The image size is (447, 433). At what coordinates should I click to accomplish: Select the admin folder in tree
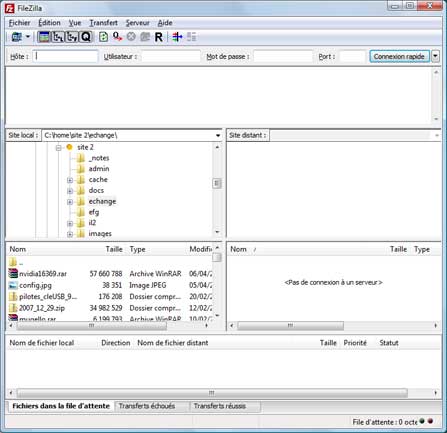pyautogui.click(x=99, y=169)
